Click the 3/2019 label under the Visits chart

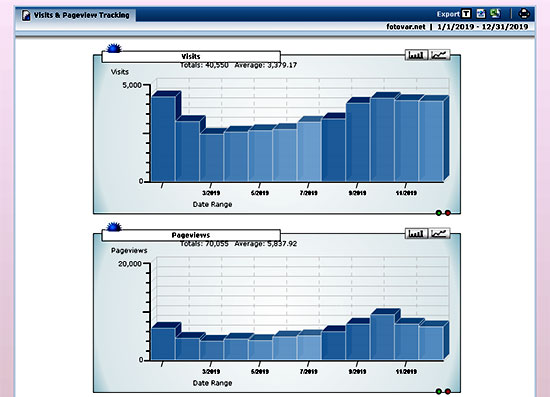(x=211, y=193)
